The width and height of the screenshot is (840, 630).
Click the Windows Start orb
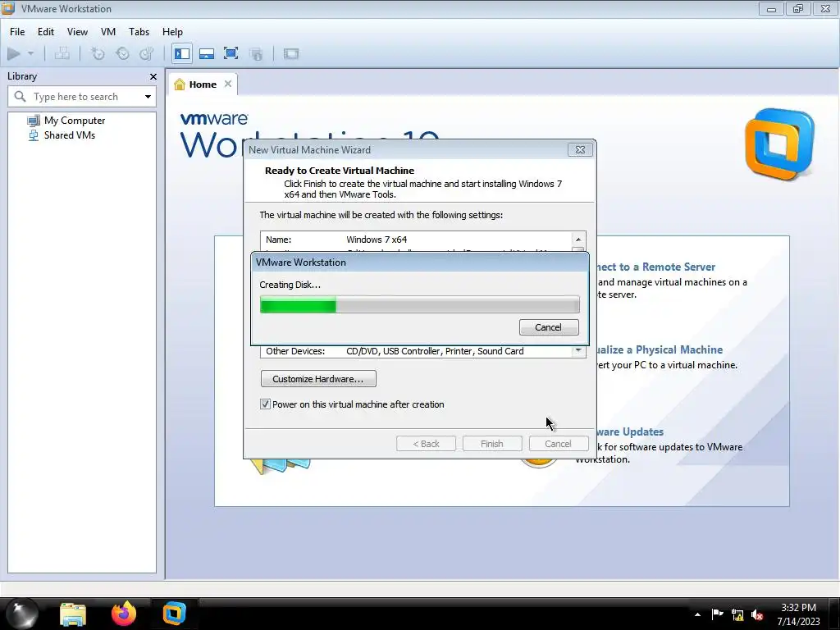[22, 614]
